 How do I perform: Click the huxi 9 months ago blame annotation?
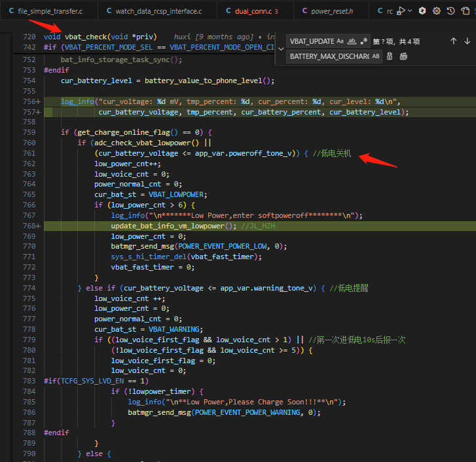[224, 37]
